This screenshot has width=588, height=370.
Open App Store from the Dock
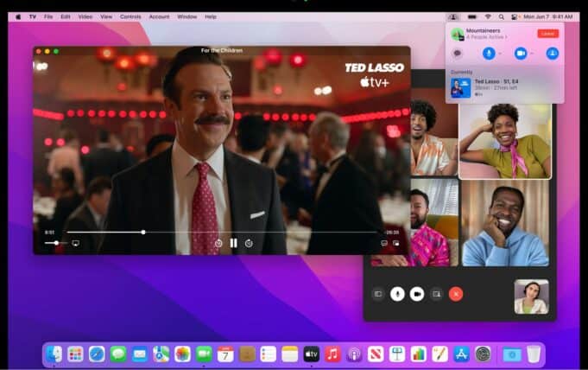point(461,354)
